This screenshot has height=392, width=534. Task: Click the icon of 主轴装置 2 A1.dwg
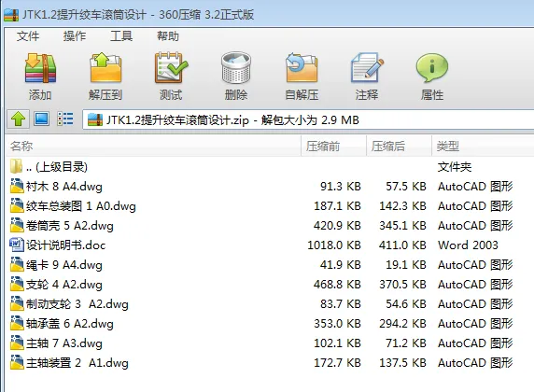point(17,362)
